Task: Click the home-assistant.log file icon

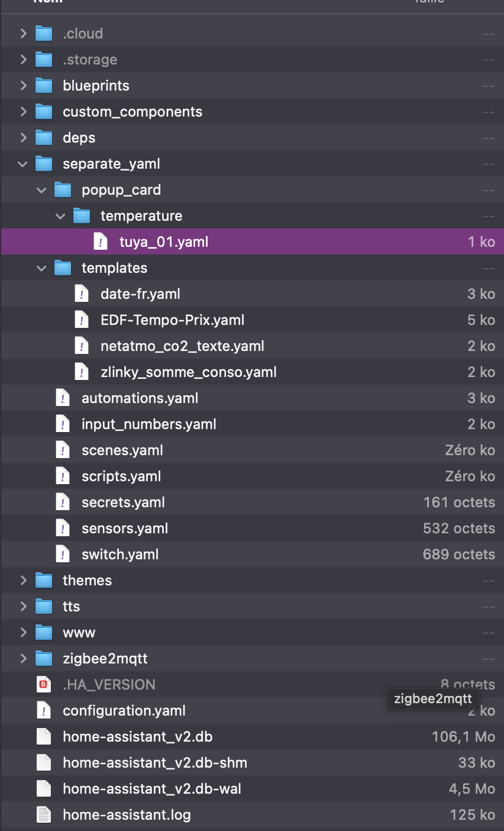Action: 44,815
